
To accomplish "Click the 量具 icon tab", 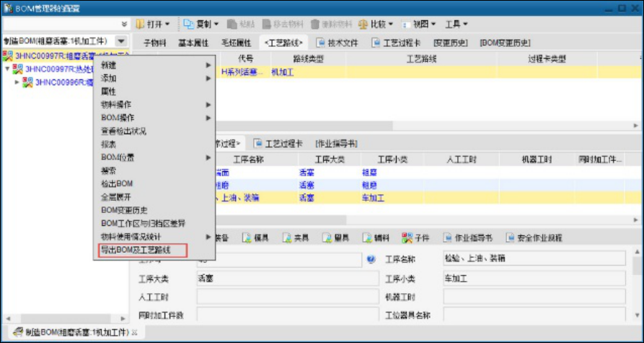I will (335, 238).
